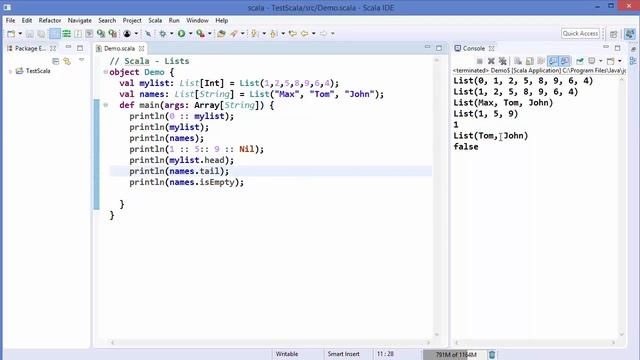Select the Package Explorer tab

point(30,49)
